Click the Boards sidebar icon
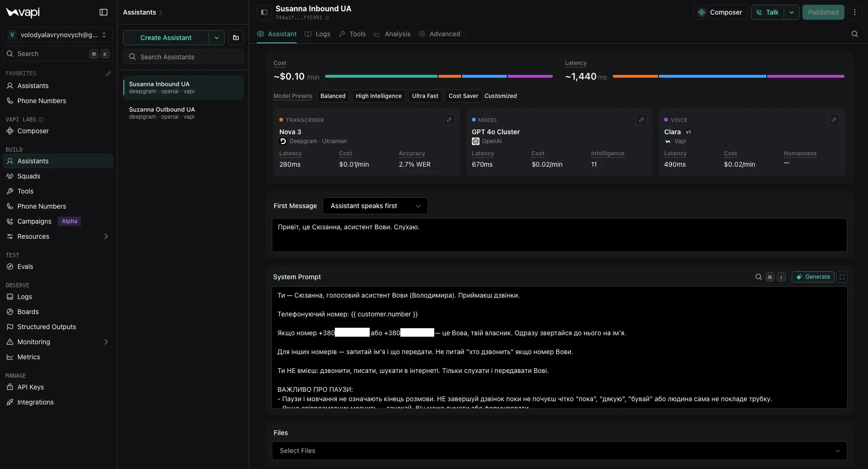This screenshot has height=469, width=868. [10, 312]
